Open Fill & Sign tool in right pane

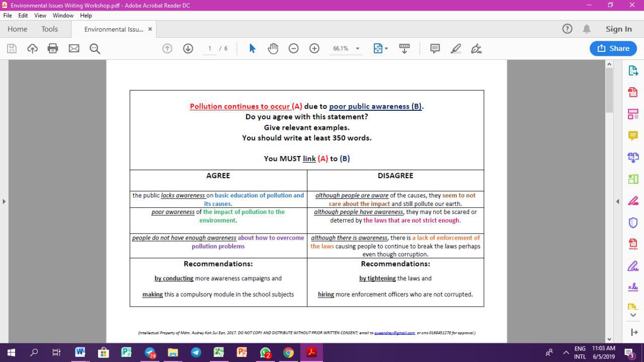[633, 265]
